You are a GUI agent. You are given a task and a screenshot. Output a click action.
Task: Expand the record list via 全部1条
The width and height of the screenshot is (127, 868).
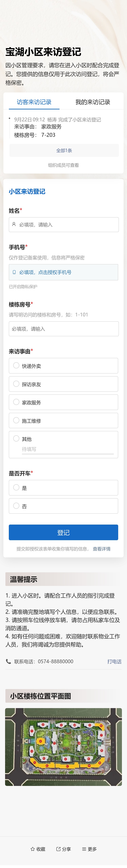(63, 151)
